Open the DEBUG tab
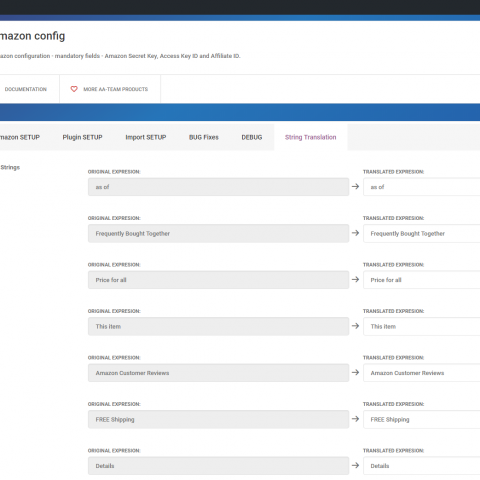Screen dimensions: 480x480 click(252, 137)
